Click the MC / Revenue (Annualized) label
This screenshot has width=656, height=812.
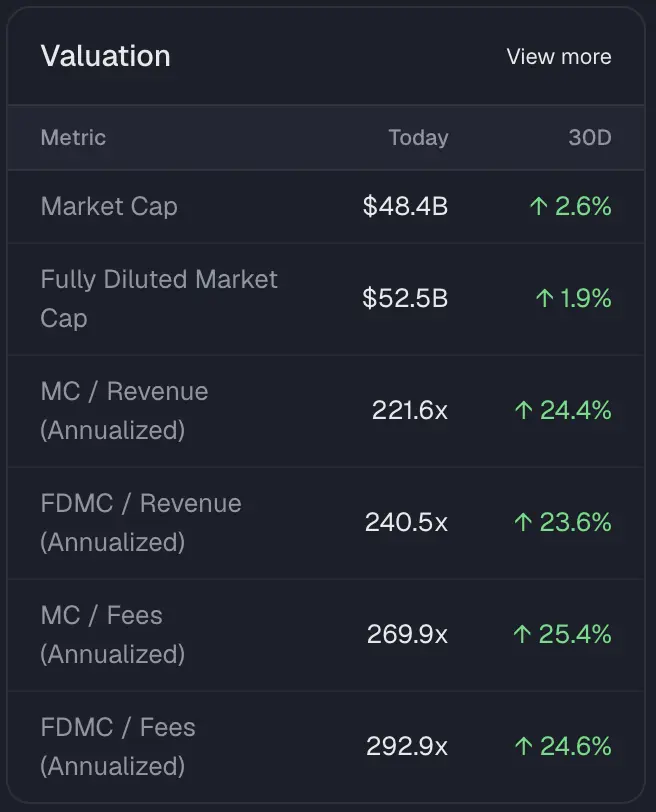pyautogui.click(x=124, y=411)
